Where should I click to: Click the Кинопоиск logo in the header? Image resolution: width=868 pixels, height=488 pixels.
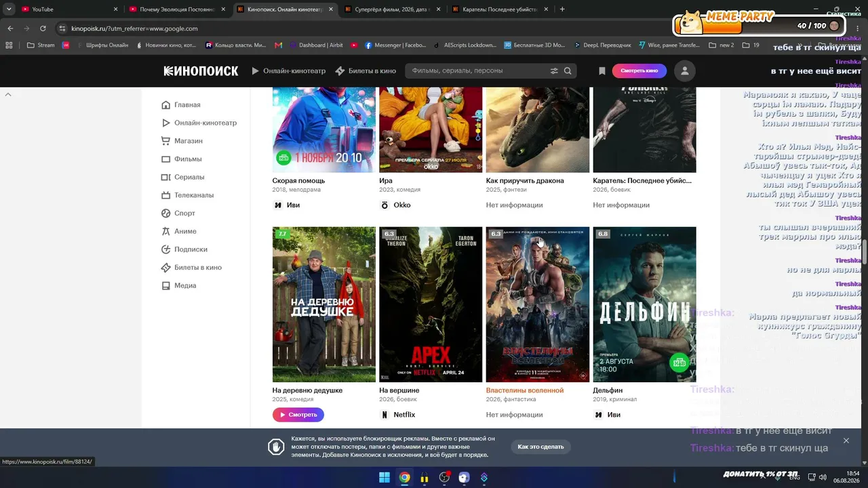tap(201, 70)
